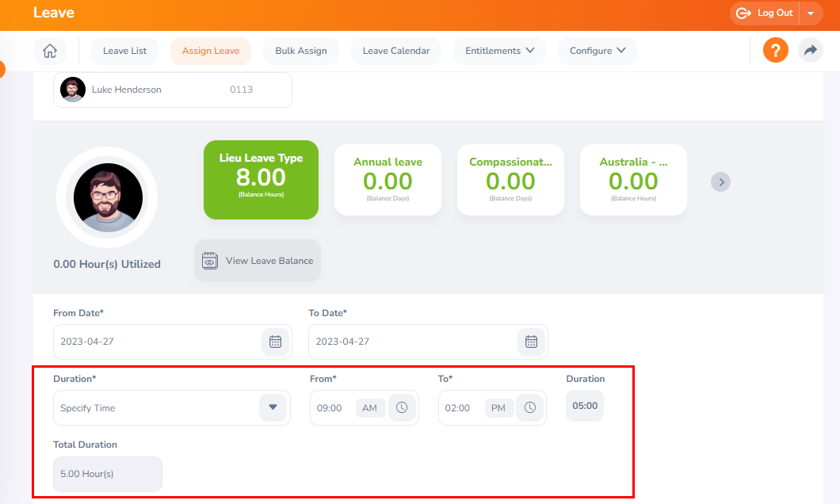Open the orange Help question-mark icon
Image resolution: width=840 pixels, height=504 pixels.
click(x=775, y=50)
